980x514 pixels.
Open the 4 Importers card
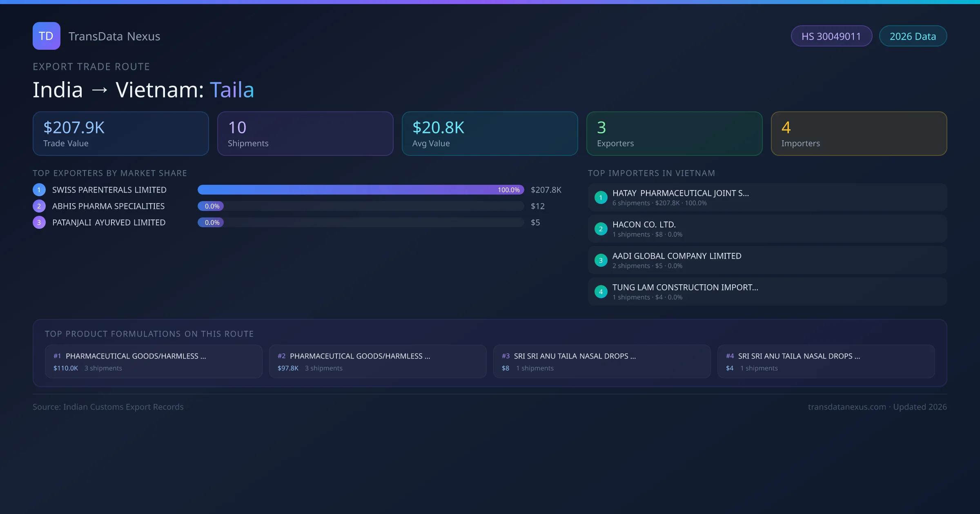[x=859, y=133]
